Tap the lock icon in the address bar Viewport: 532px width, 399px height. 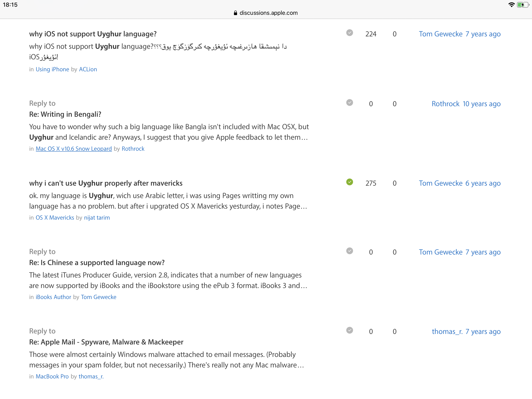(x=235, y=13)
